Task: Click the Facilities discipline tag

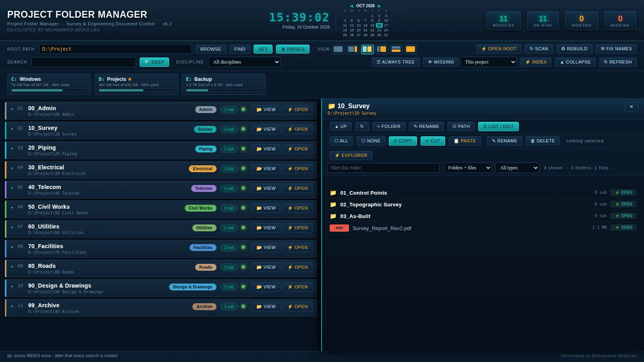Action: (203, 247)
